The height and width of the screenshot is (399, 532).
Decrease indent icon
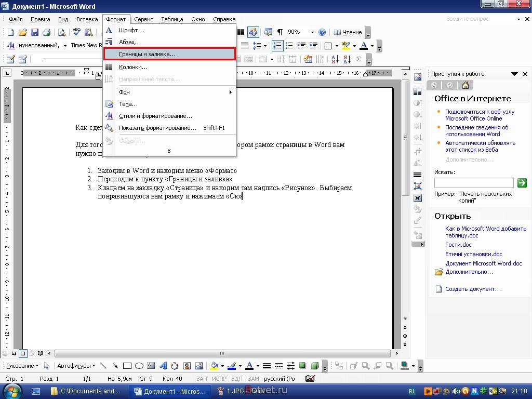[x=301, y=46]
